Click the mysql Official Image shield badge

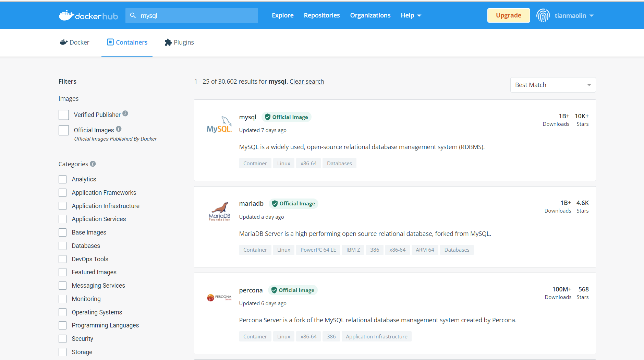(x=287, y=117)
